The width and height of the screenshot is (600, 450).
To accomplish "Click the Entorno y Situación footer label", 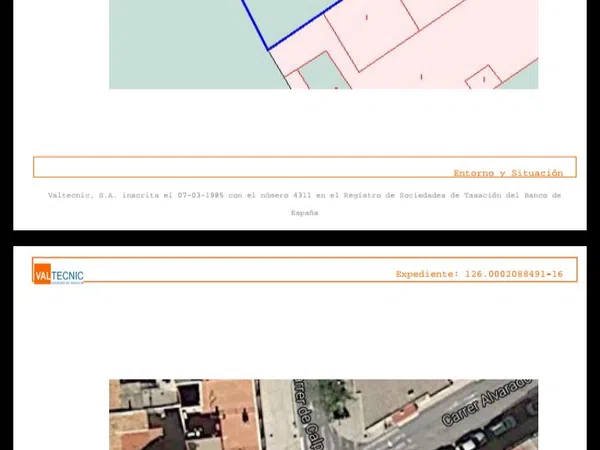I will tap(507, 173).
